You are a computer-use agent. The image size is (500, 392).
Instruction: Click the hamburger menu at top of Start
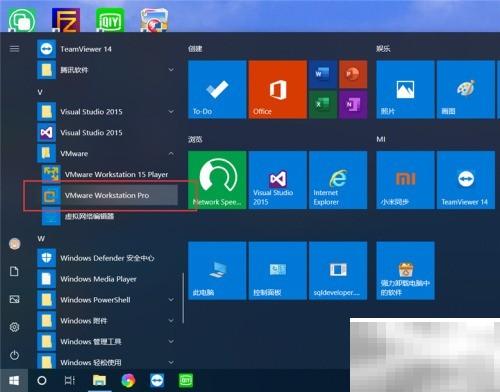[x=14, y=49]
